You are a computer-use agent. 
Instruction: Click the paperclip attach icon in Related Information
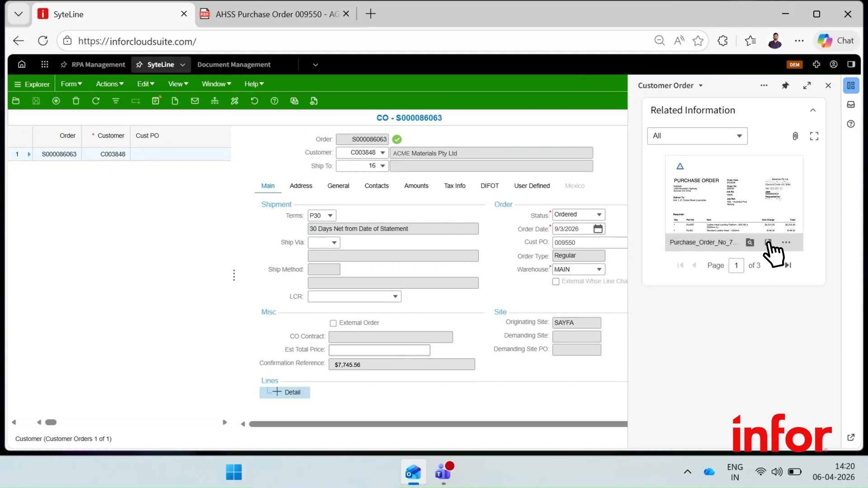pyautogui.click(x=795, y=136)
